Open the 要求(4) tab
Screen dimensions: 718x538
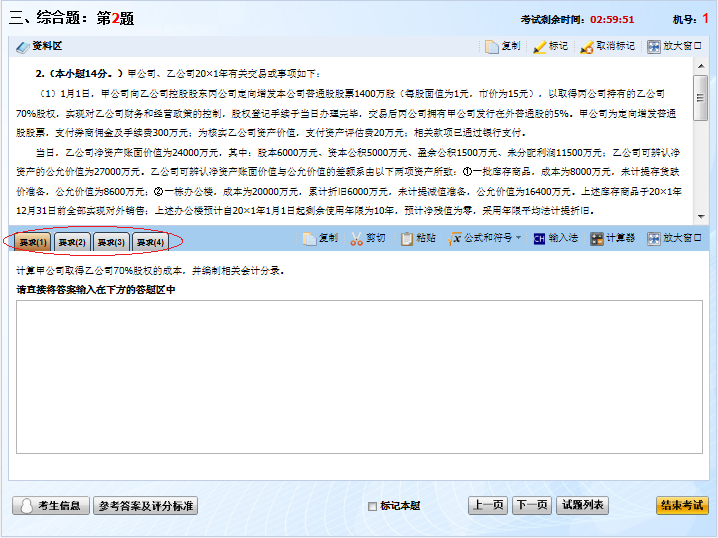[x=150, y=242]
